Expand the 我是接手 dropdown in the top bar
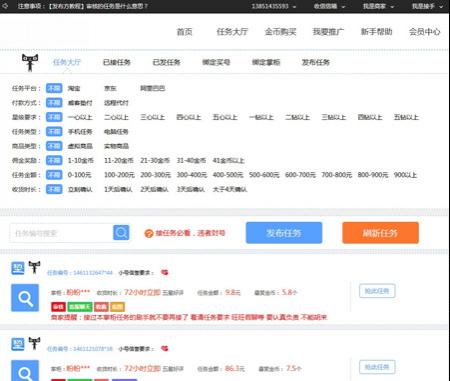The height and width of the screenshot is (381, 450). [x=427, y=6]
